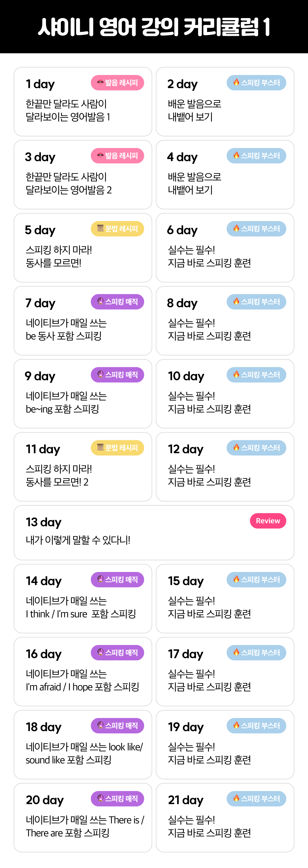This screenshot has width=308, height=868.
Task: Open the 13 day review lesson title
Action: (x=78, y=540)
